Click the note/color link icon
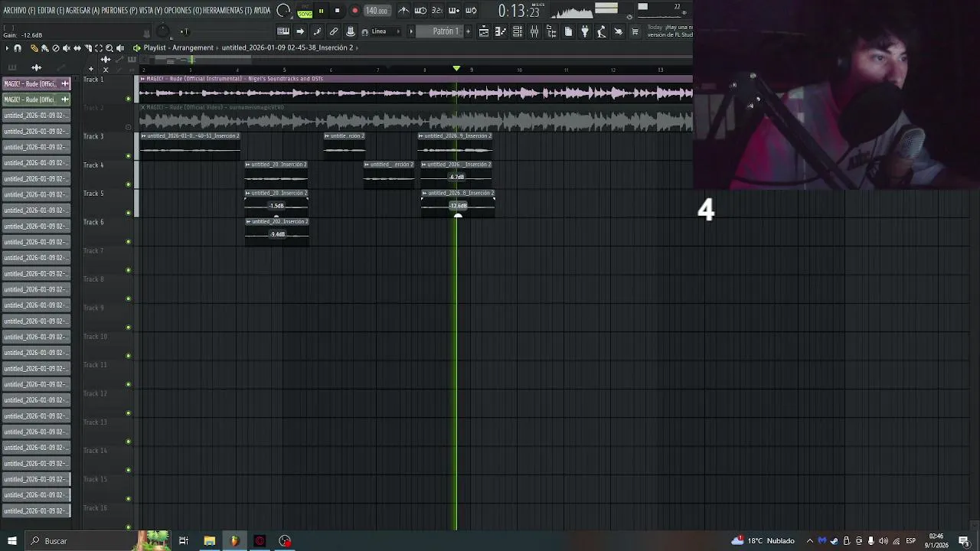 tap(317, 31)
